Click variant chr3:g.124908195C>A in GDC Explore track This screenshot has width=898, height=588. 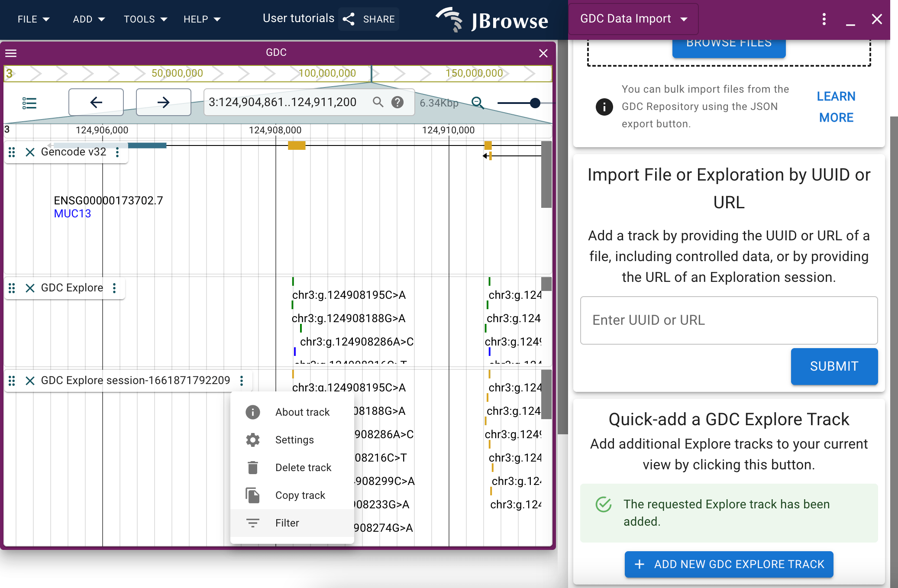point(349,295)
